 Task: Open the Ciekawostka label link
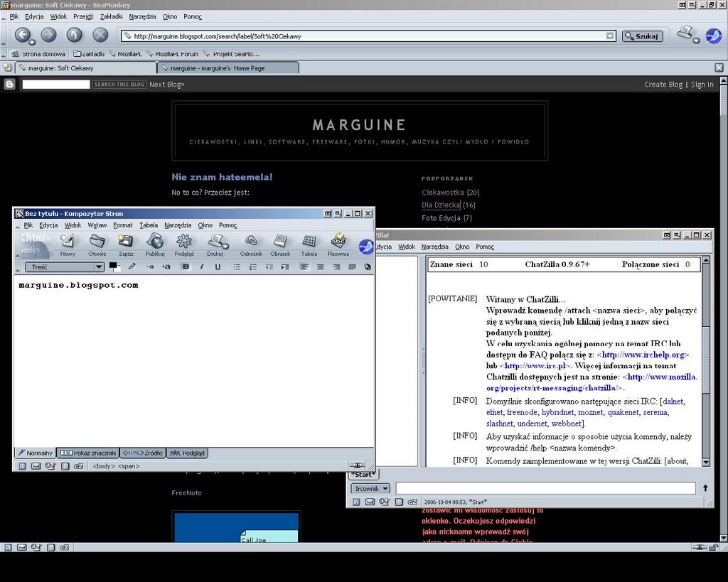pos(442,192)
